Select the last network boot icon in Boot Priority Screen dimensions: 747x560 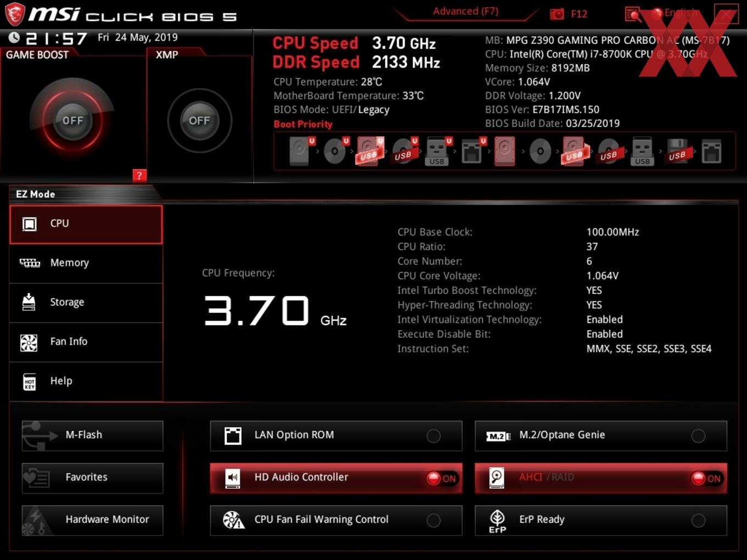click(711, 151)
